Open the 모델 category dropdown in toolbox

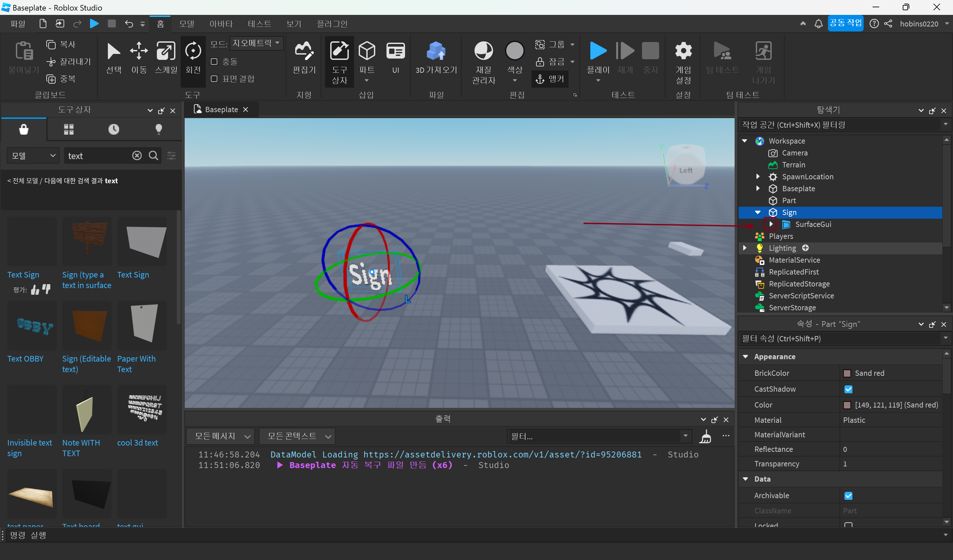point(33,155)
